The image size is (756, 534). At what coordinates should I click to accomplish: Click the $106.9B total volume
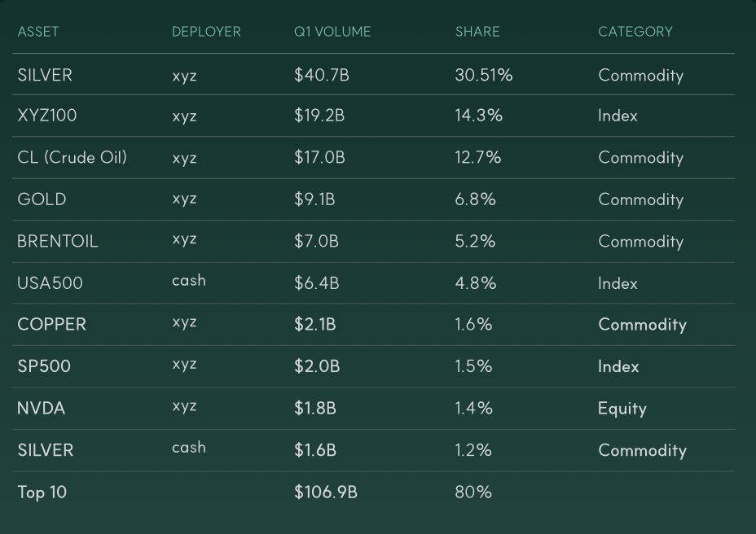pyautogui.click(x=325, y=492)
